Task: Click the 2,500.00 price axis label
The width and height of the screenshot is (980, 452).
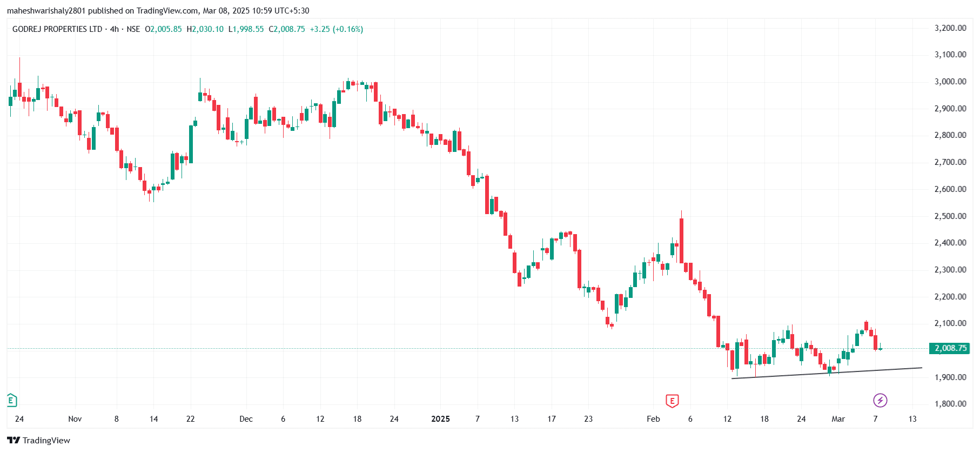Action: tap(950, 216)
